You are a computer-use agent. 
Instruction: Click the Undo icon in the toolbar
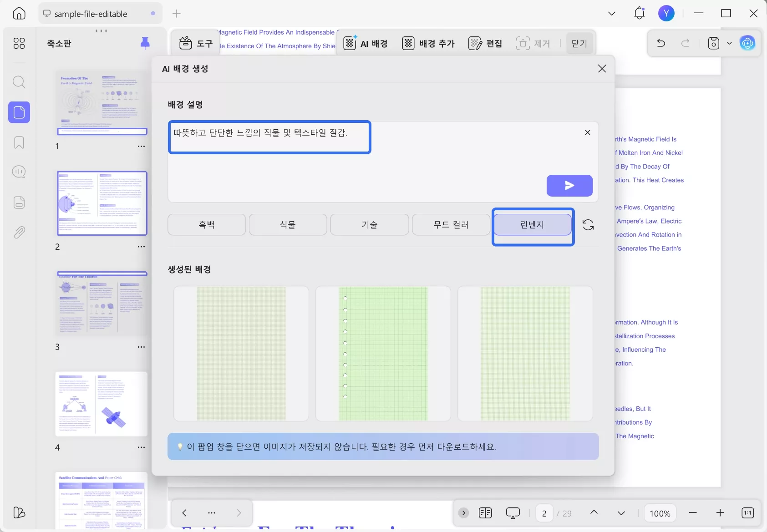click(x=660, y=43)
